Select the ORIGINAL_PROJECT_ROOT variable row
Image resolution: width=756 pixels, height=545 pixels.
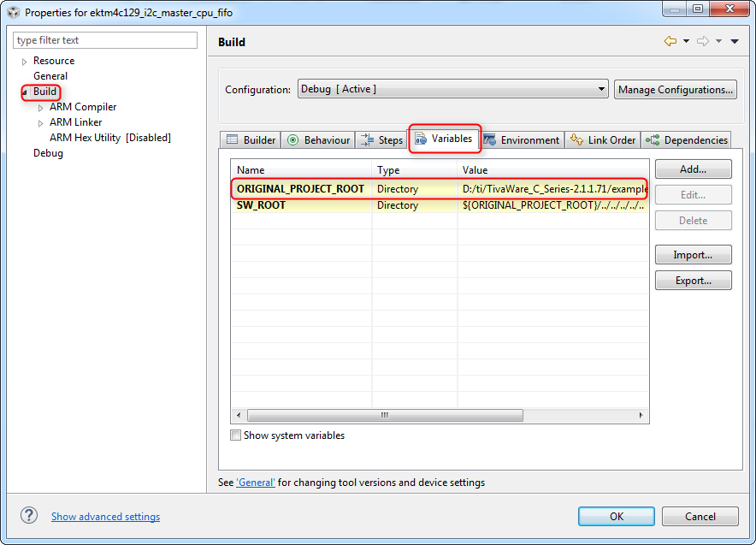click(440, 188)
